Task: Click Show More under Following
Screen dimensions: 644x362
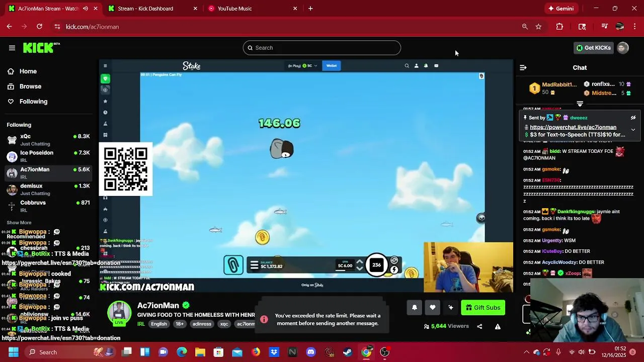Action: [19, 223]
